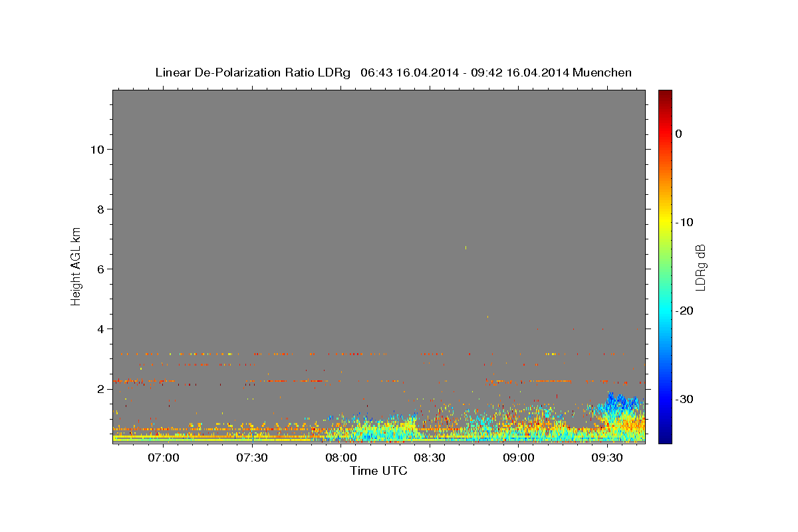The width and height of the screenshot is (798, 532).
Task: Click the 09:30 time tick label
Action: pyautogui.click(x=607, y=458)
